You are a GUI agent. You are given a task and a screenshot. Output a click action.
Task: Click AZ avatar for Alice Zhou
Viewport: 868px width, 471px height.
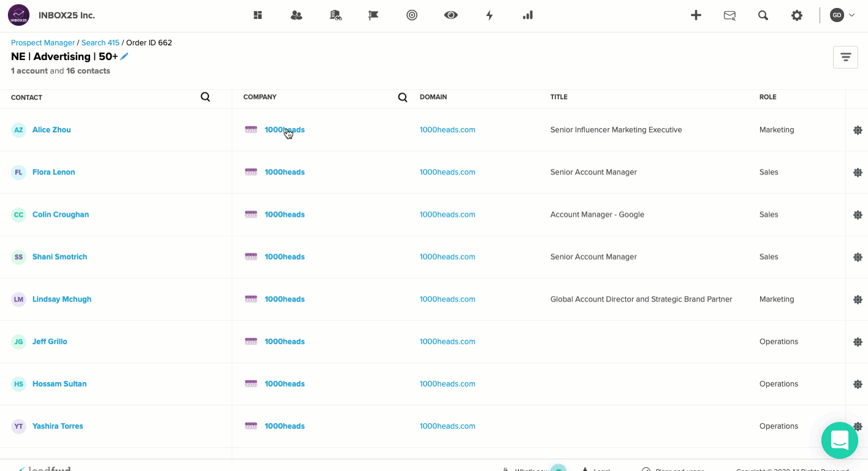19,130
